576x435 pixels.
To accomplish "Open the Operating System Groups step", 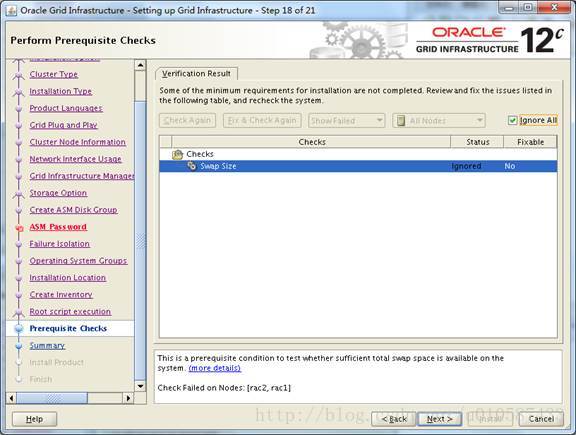I will click(x=78, y=260).
